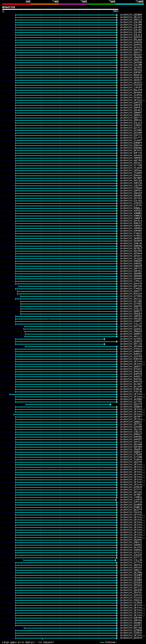The image size is (146, 644).
Task: Select the UniRef100_Q41011 label
Action: [131, 299]
